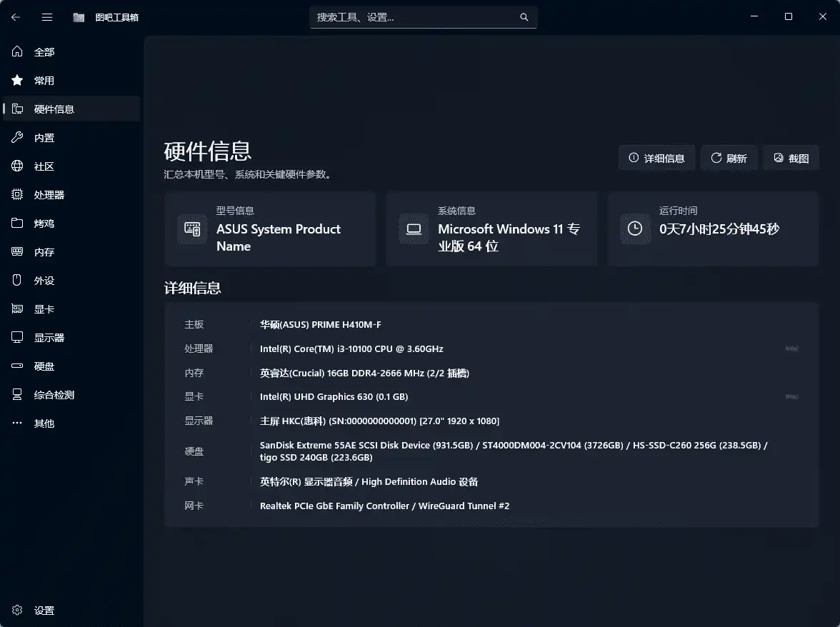Click the 详细信息 section heading
Screen dimensions: 840x627
click(x=192, y=288)
